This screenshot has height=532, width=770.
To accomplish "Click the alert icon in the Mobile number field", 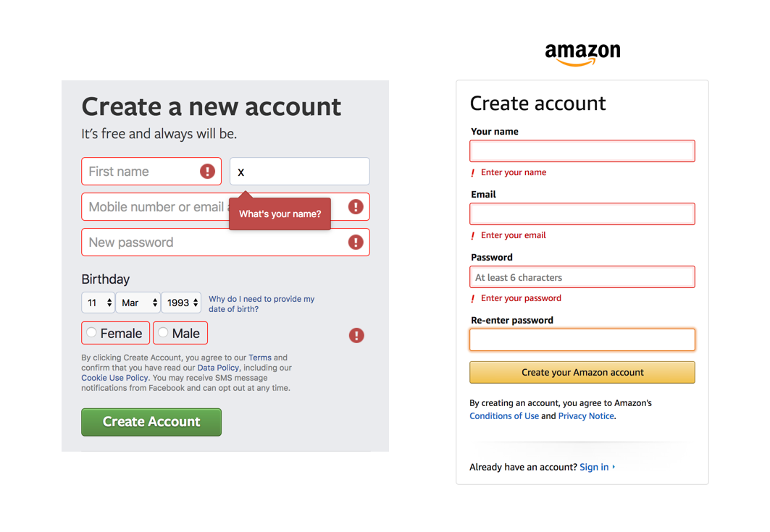I will tap(356, 206).
